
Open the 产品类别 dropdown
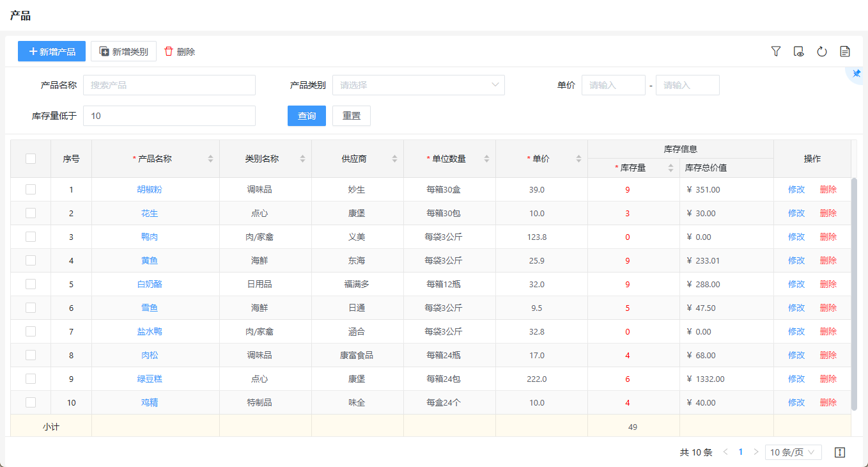point(418,85)
